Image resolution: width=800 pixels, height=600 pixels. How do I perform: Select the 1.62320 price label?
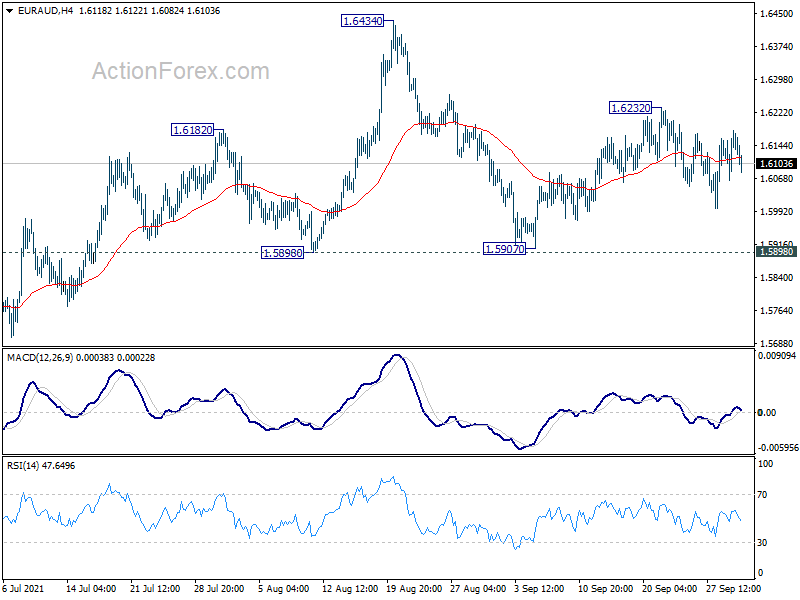tap(631, 108)
